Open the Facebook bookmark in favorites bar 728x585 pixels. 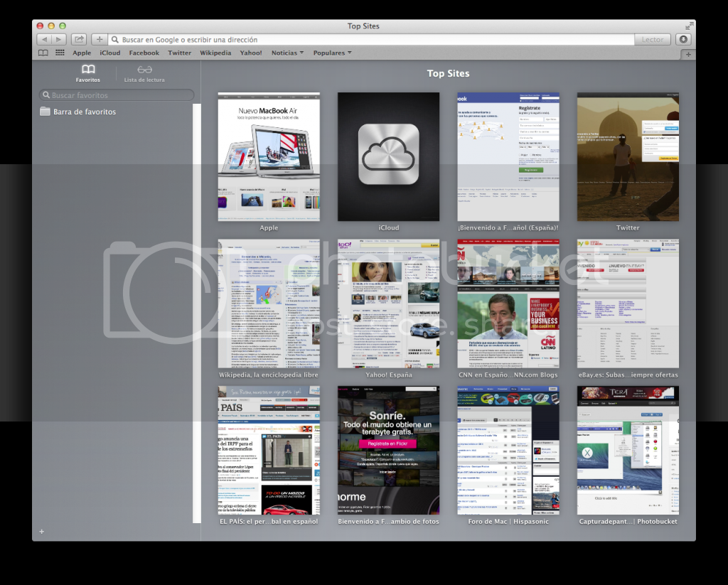(x=144, y=53)
